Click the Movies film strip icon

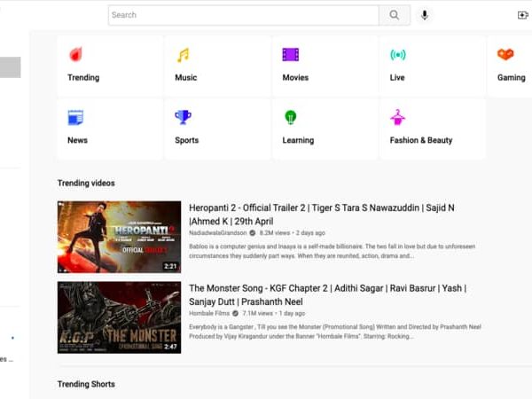[291, 55]
